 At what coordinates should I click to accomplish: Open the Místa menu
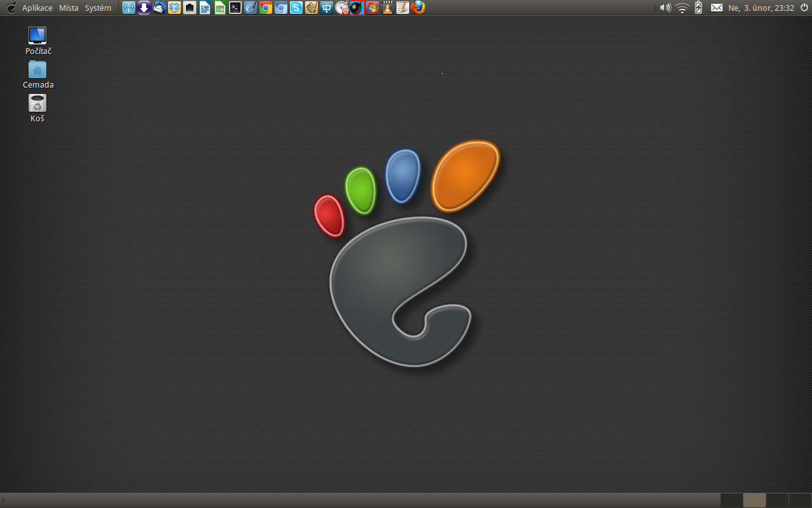point(69,8)
